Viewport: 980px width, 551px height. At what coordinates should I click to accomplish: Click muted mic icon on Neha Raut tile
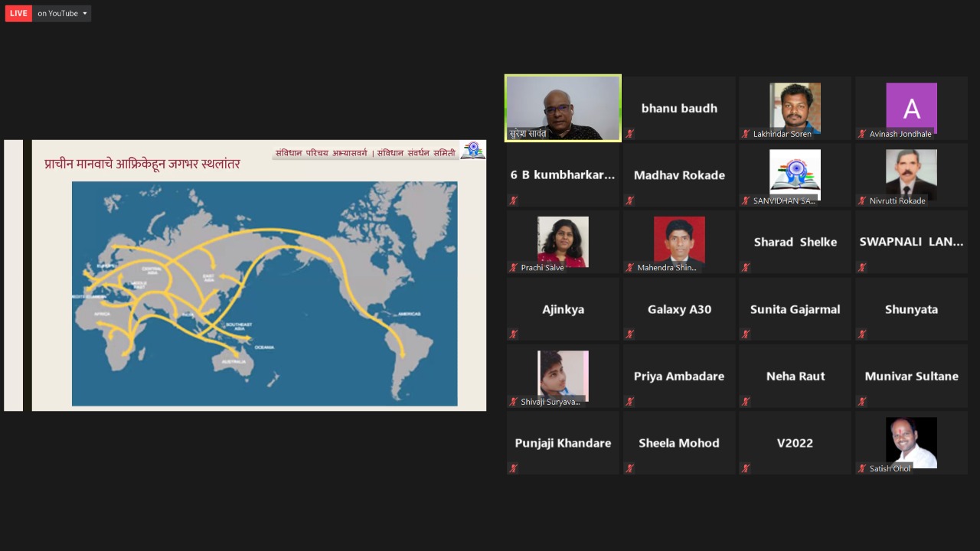tap(746, 401)
